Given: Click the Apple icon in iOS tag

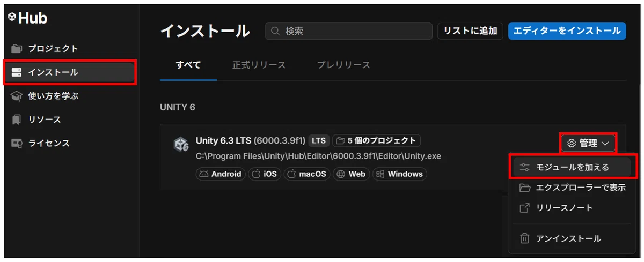Looking at the screenshot, I should [257, 174].
